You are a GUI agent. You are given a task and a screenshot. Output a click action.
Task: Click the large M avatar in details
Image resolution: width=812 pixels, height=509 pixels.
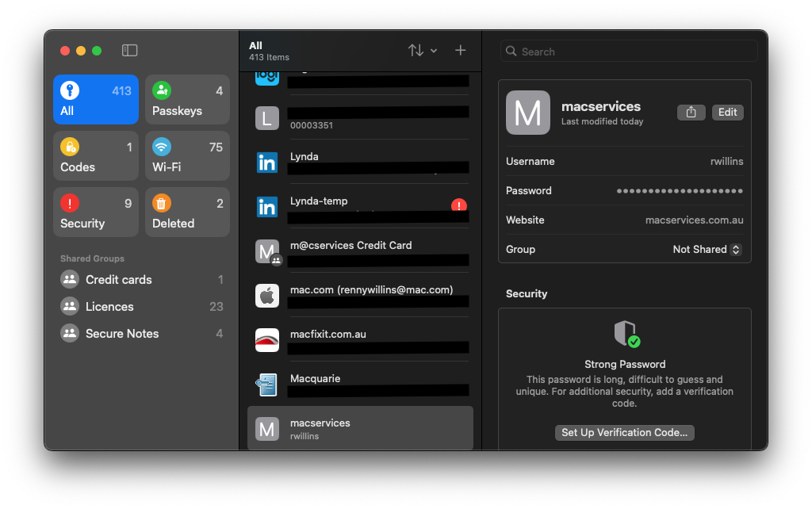[528, 113]
